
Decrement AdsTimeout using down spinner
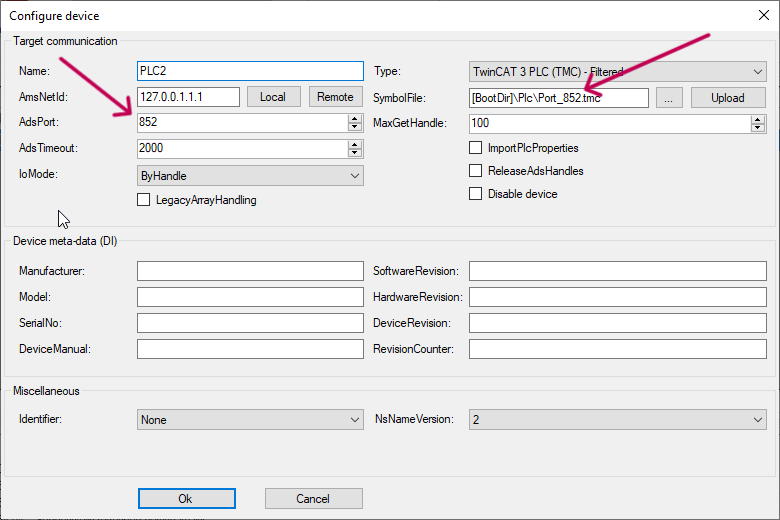[x=355, y=153]
